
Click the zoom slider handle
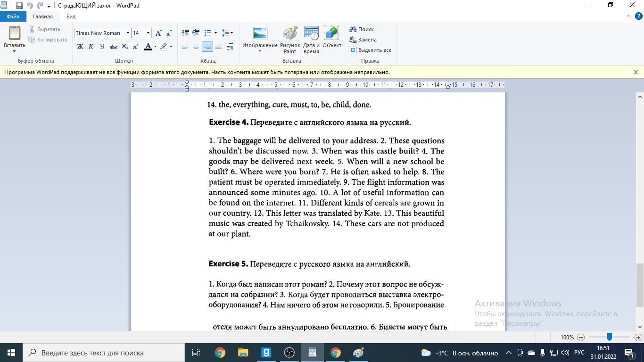(609, 337)
